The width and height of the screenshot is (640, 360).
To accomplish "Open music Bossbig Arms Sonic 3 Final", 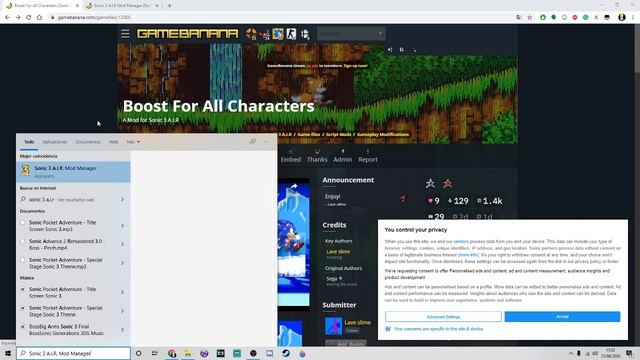I will 67,330.
